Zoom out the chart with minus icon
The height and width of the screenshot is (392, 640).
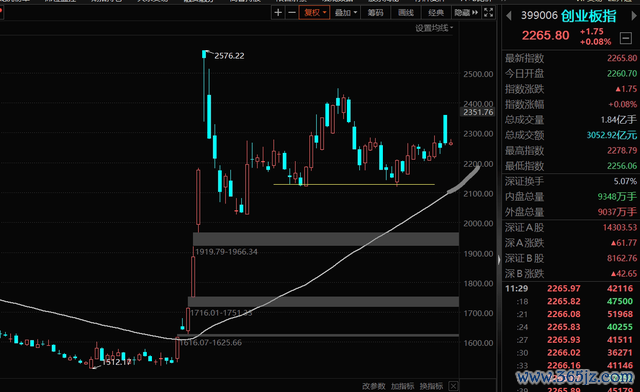[292, 13]
